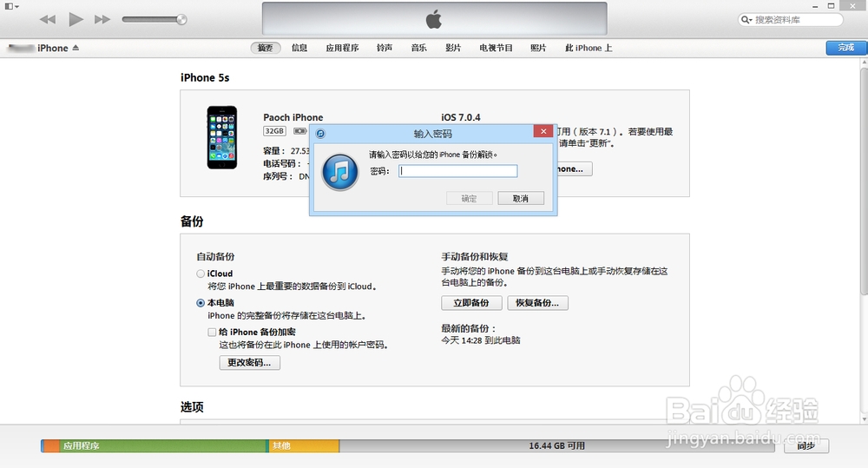Screen dimensions: 868x468
Task: Click the orange storage bar segment
Action: click(51, 445)
